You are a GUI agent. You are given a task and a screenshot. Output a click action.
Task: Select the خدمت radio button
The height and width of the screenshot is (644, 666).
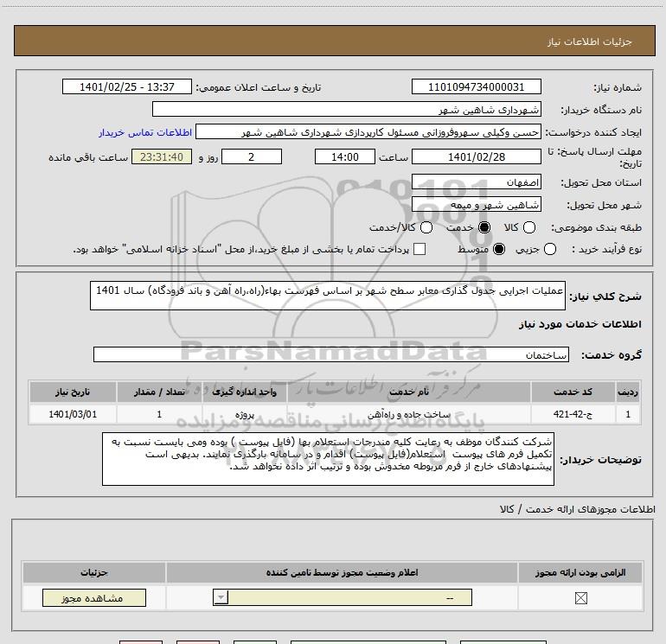tap(484, 227)
